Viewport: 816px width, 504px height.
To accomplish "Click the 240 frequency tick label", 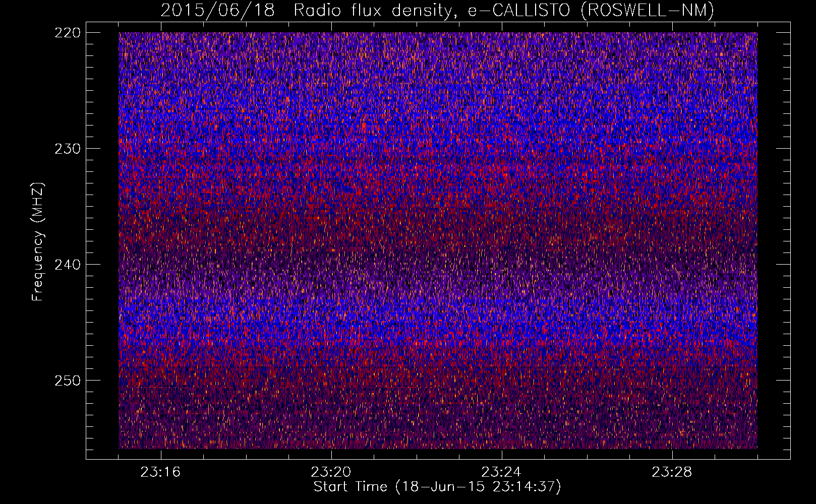I will click(x=67, y=265).
